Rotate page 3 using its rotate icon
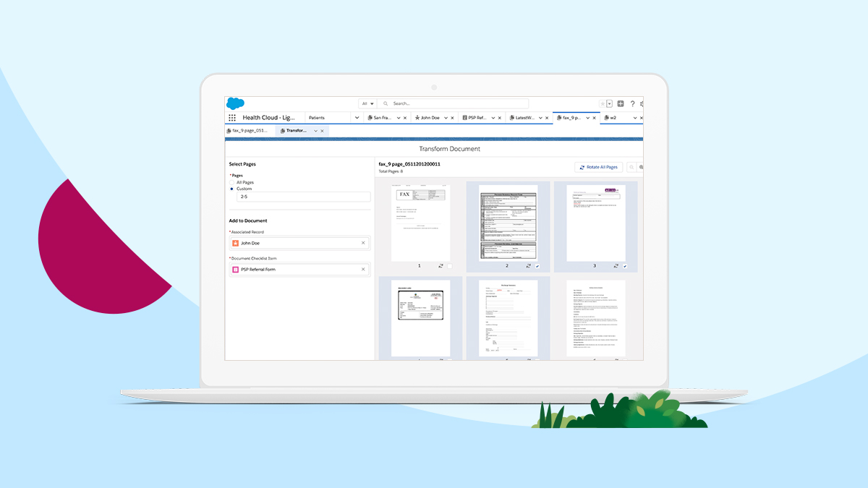868x488 pixels. click(x=616, y=266)
